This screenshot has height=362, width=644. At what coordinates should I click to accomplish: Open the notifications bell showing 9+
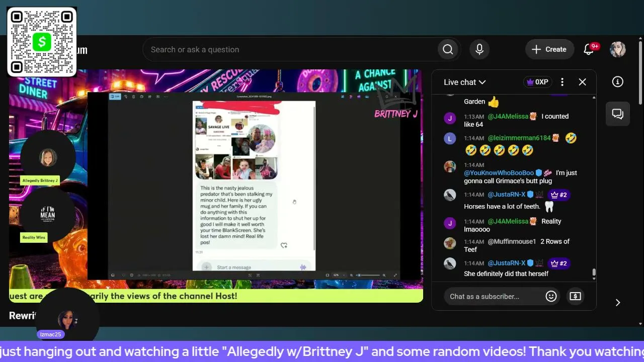pos(589,49)
